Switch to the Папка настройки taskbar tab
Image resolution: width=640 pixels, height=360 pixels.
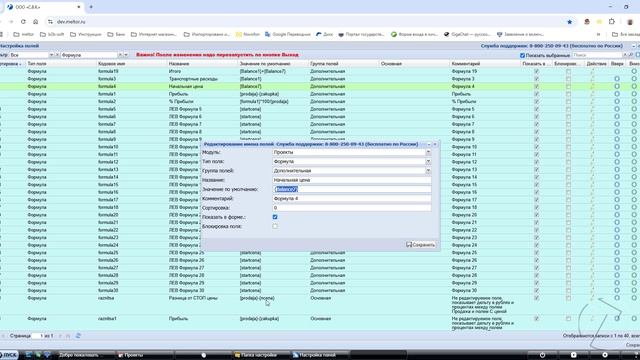coord(261,355)
